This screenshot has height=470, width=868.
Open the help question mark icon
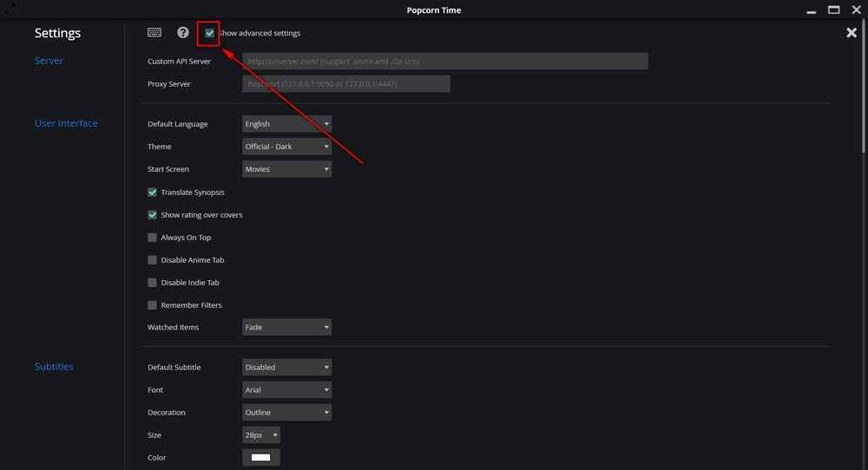point(182,33)
